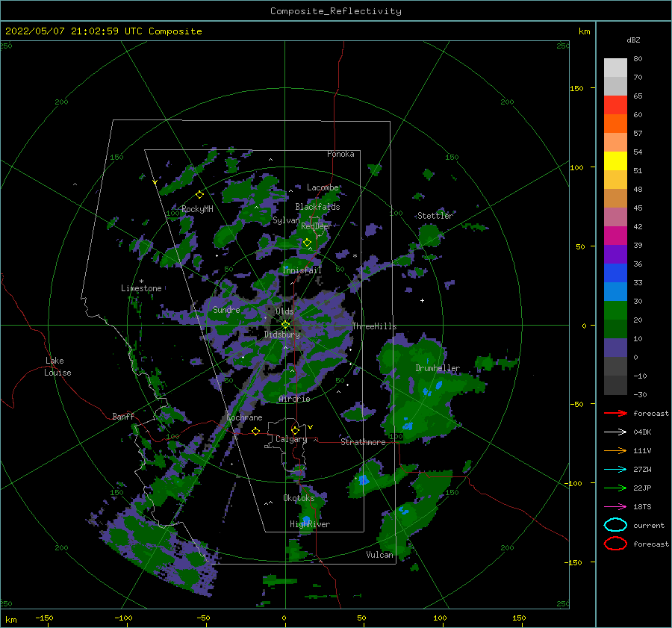Click the yellow diamond marker above Calgary

[295, 430]
